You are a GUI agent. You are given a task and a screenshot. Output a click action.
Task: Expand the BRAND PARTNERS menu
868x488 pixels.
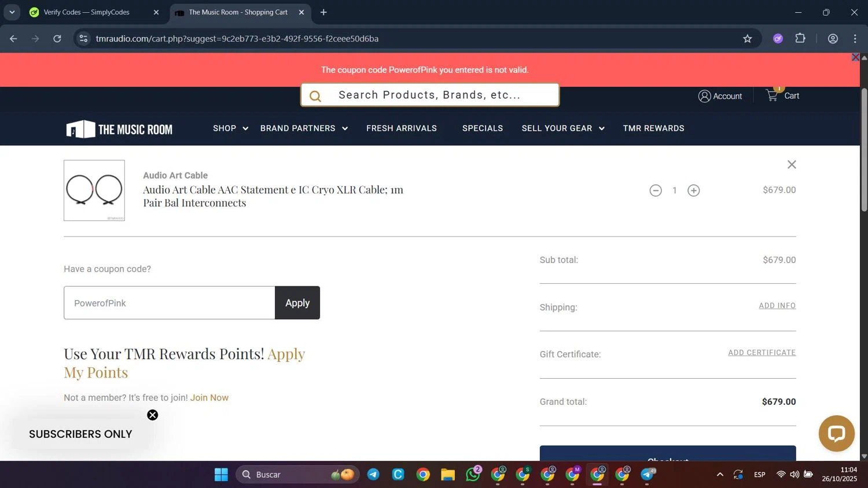[x=304, y=128]
